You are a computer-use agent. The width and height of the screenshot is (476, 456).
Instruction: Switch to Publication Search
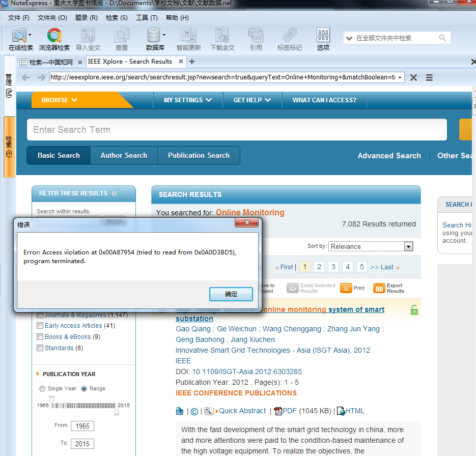coord(199,156)
